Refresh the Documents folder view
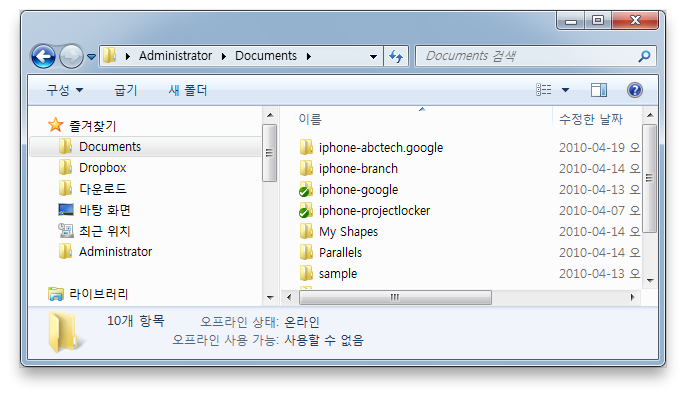 pyautogui.click(x=396, y=56)
